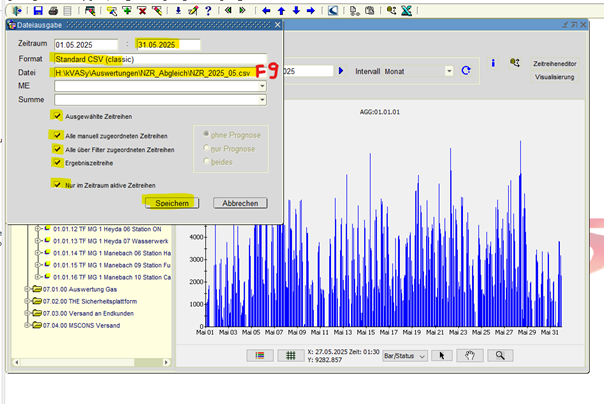Click the blue down arrow toolbar icon
The width and height of the screenshot is (604, 404).
296,11
